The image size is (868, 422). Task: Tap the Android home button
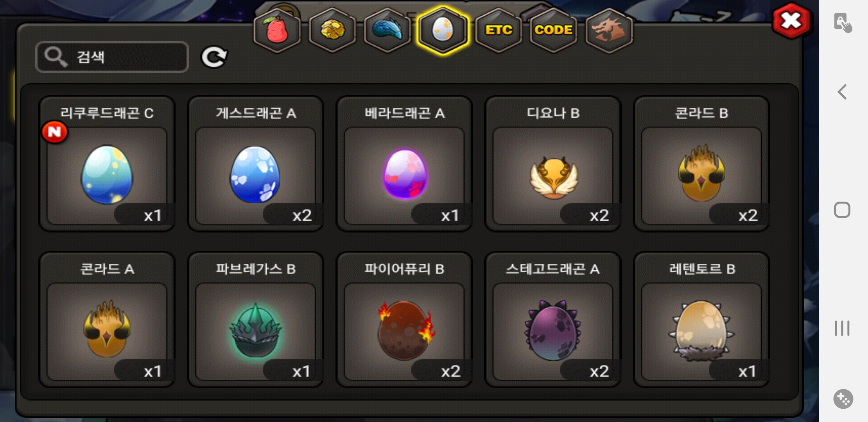point(842,210)
